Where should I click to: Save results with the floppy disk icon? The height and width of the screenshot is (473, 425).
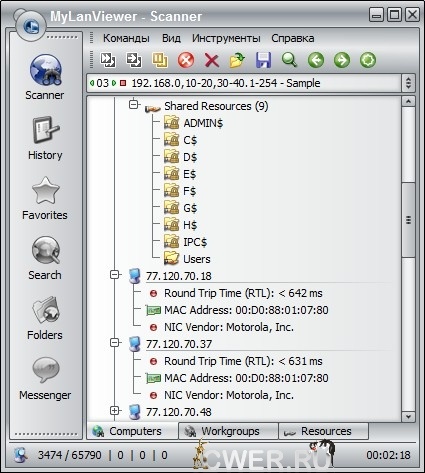[x=263, y=60]
